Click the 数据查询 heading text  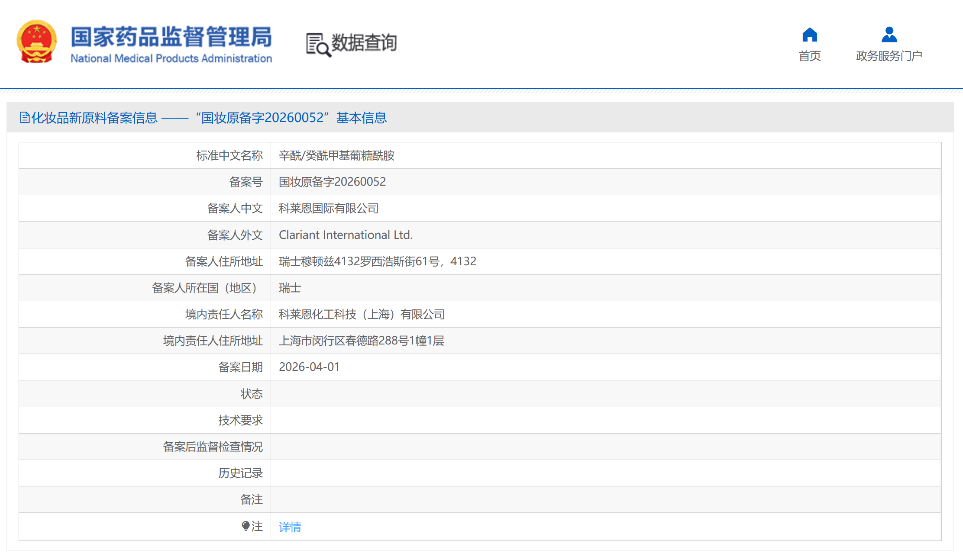point(364,42)
